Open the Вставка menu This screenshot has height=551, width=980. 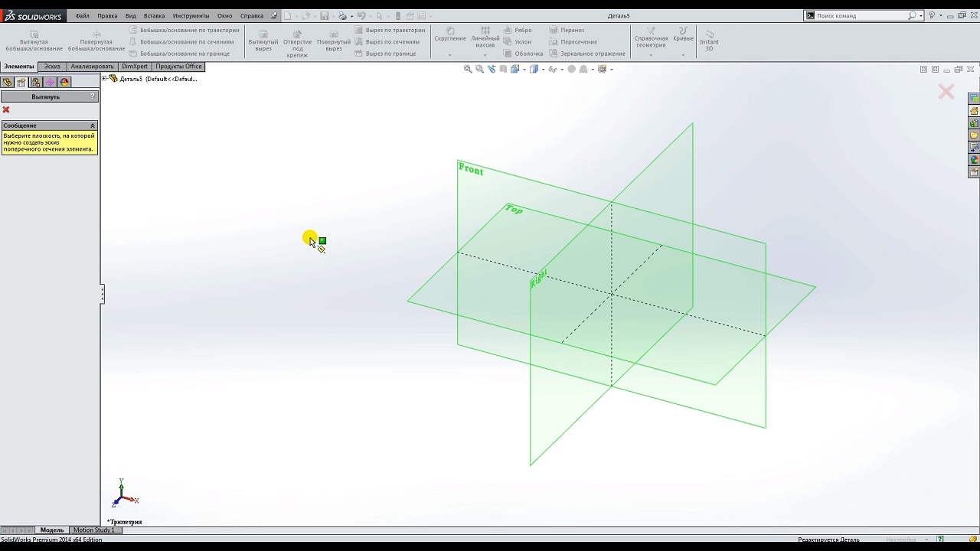pyautogui.click(x=154, y=15)
